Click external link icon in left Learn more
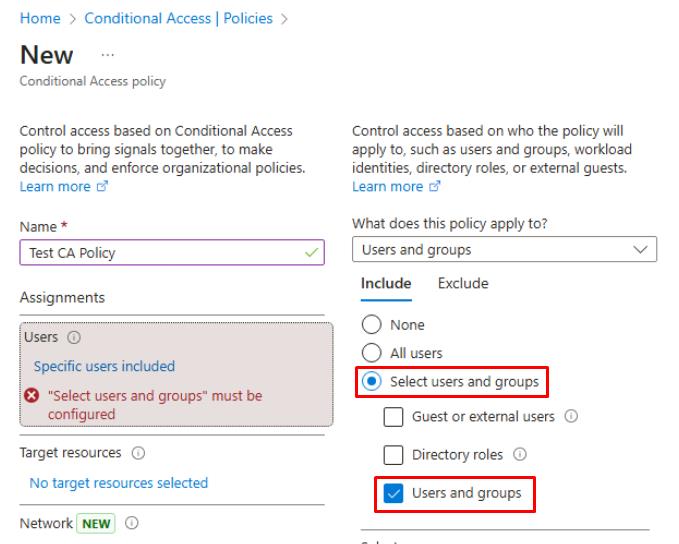Image resolution: width=679 pixels, height=544 pixels. click(x=102, y=187)
